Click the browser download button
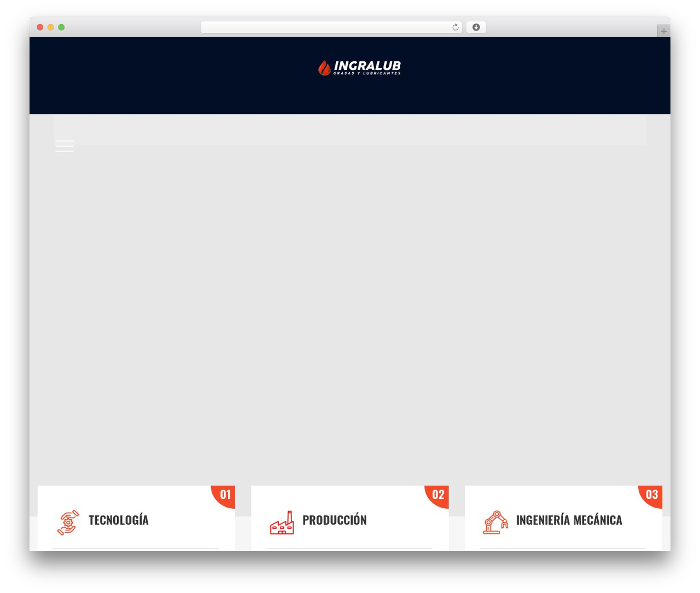Viewport: 700px width, 593px height. [x=476, y=27]
